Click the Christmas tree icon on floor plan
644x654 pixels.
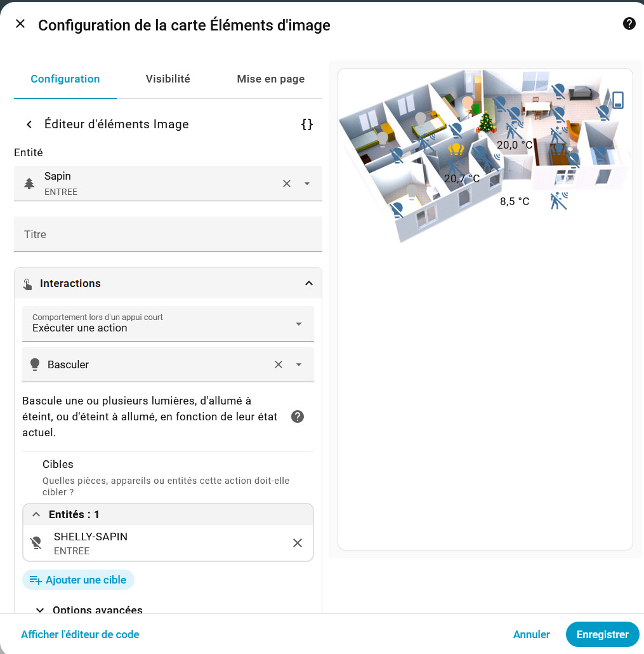(x=486, y=123)
